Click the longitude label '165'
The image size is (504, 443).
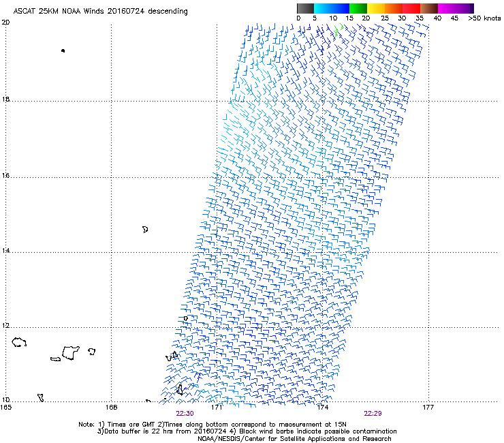[5, 408]
